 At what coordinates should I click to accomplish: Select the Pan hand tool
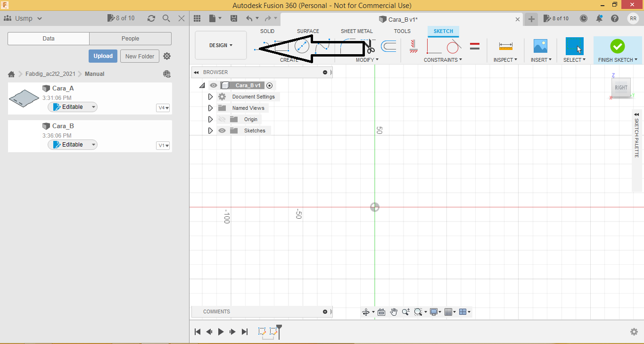pos(394,312)
